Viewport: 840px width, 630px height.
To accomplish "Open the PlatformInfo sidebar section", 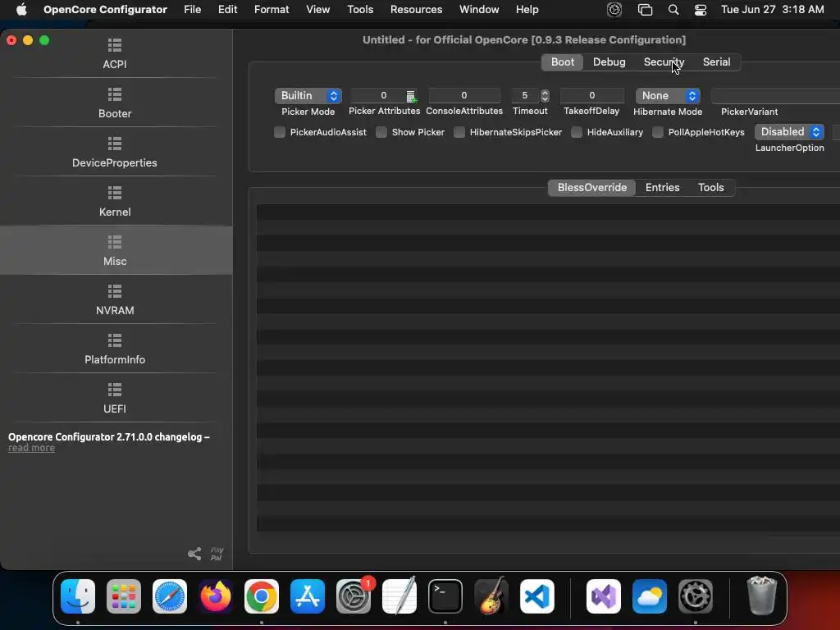I will pyautogui.click(x=115, y=349).
